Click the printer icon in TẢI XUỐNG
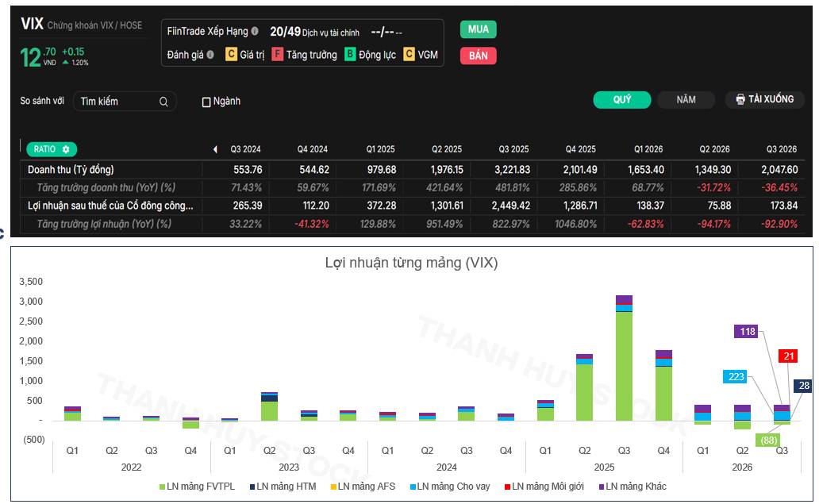 click(x=740, y=99)
